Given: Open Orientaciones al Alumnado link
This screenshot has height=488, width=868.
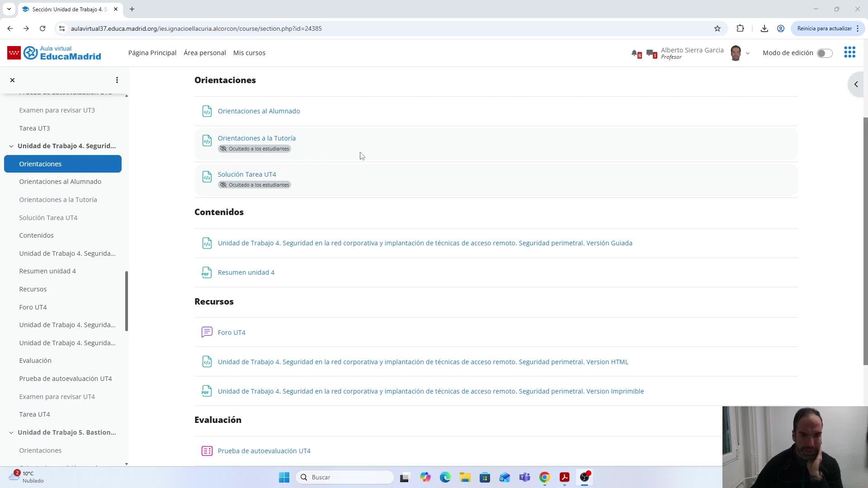Looking at the screenshot, I should point(259,111).
